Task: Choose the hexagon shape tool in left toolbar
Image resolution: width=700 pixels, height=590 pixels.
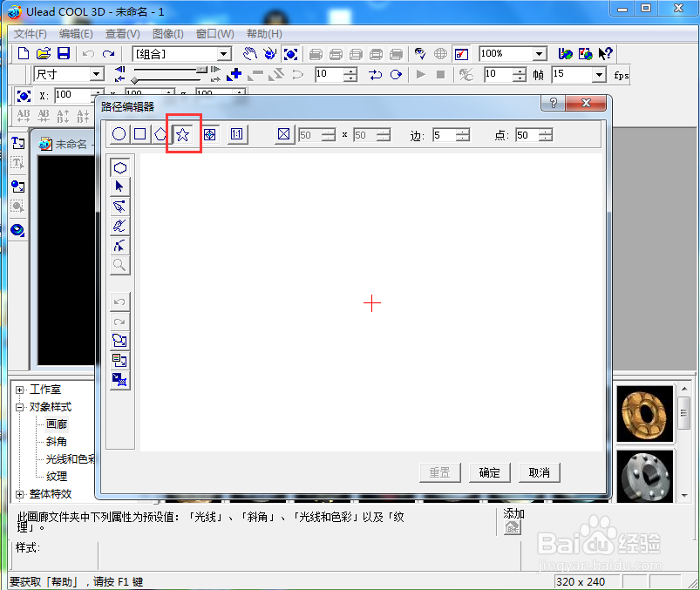Action: coord(120,168)
